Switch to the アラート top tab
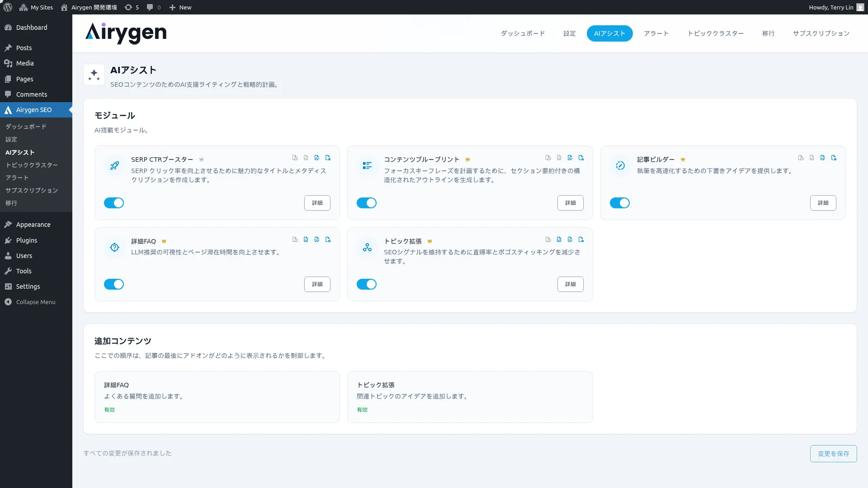Viewport: 868px width, 488px height. (x=656, y=33)
